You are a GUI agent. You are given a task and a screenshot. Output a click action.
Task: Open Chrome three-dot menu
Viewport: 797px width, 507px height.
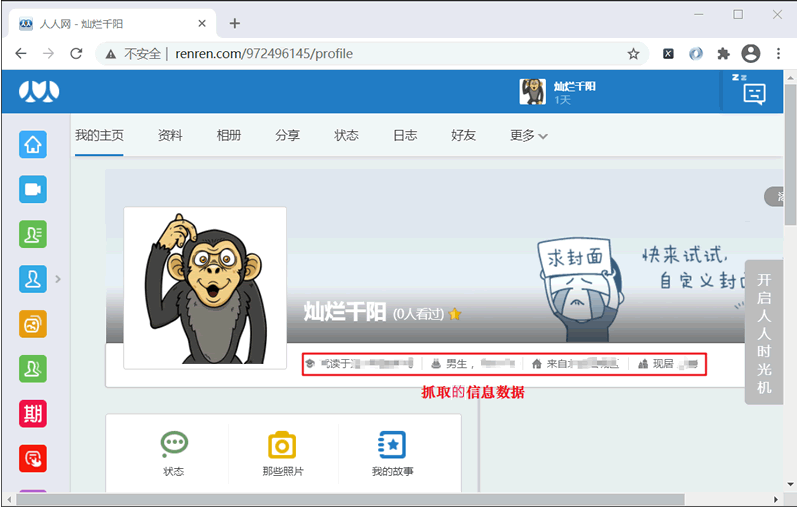point(778,54)
